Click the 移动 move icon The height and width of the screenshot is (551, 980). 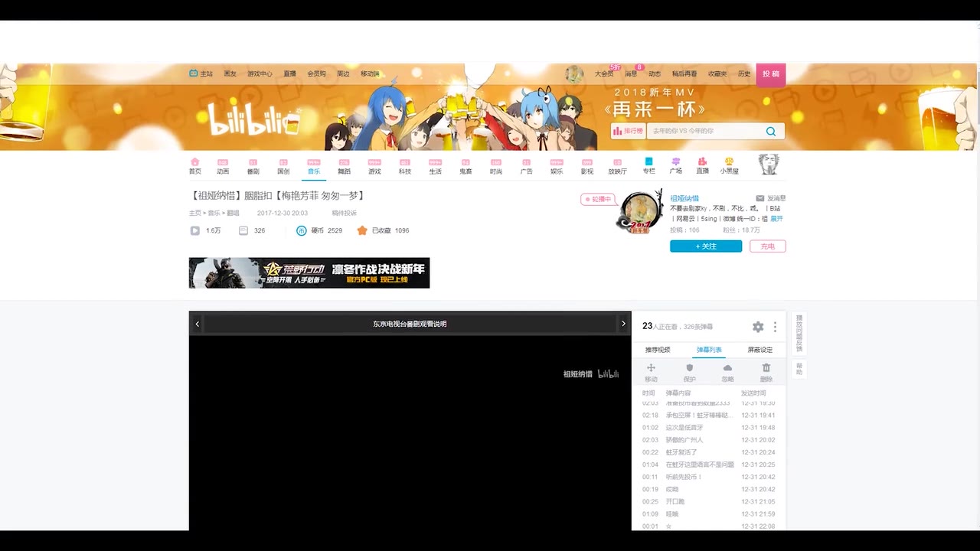[x=652, y=368]
